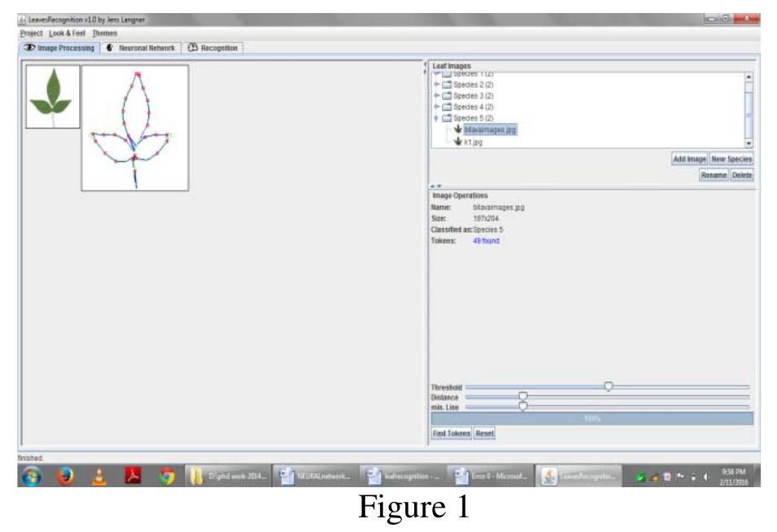Click the image size value text
The image size is (777, 532).
486,218
